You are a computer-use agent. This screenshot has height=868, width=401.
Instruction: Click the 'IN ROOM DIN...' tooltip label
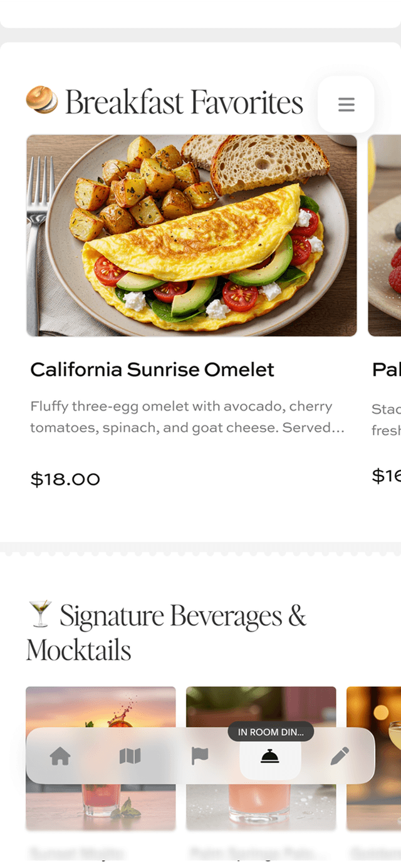270,731
